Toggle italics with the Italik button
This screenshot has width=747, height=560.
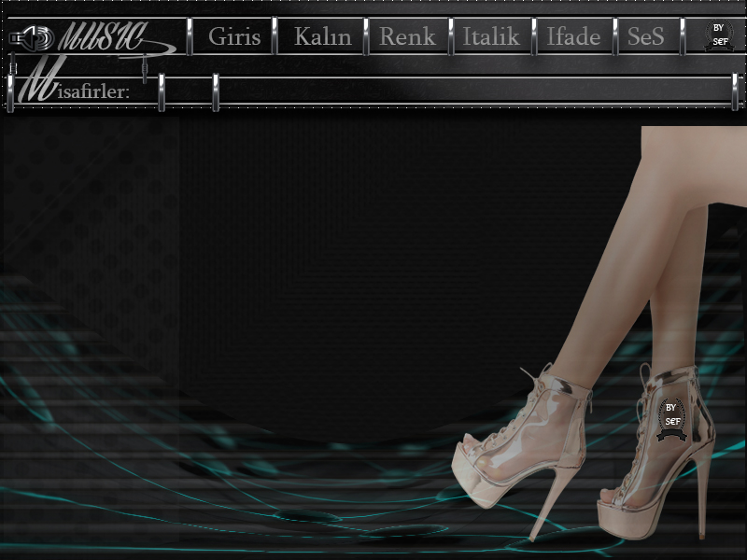(x=491, y=36)
